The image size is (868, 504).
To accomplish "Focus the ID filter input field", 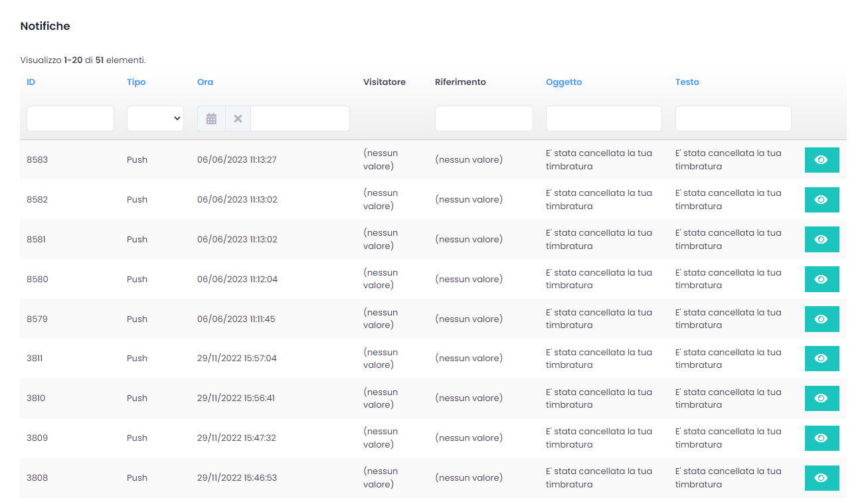I will tap(70, 119).
